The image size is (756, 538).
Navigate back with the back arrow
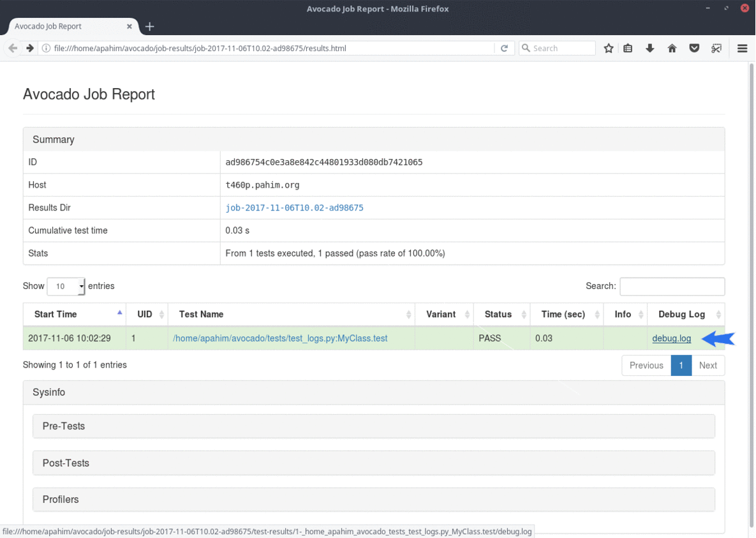pyautogui.click(x=11, y=48)
